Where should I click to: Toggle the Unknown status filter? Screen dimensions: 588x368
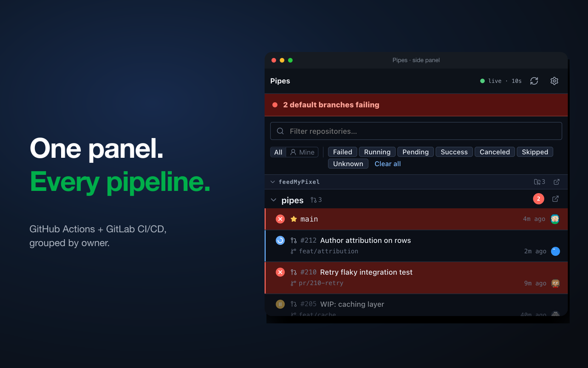pyautogui.click(x=348, y=164)
